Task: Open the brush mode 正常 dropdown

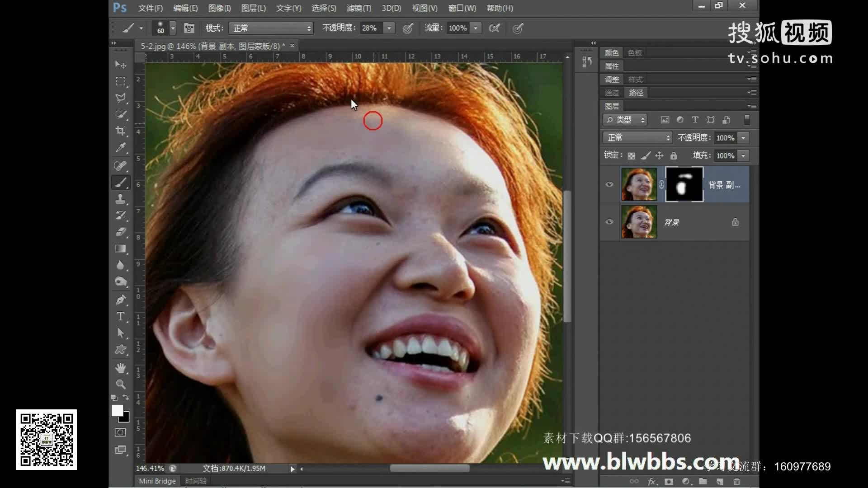Action: (x=270, y=28)
